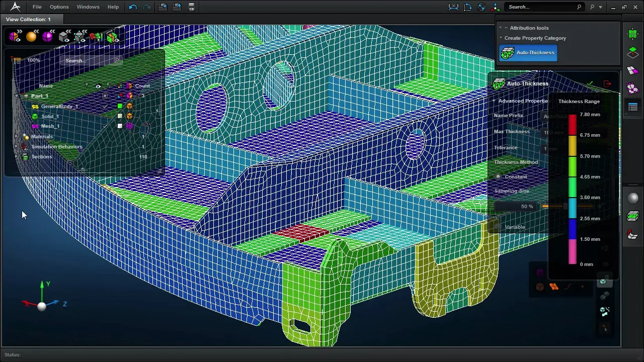Expand the Sections tree node

point(17,157)
